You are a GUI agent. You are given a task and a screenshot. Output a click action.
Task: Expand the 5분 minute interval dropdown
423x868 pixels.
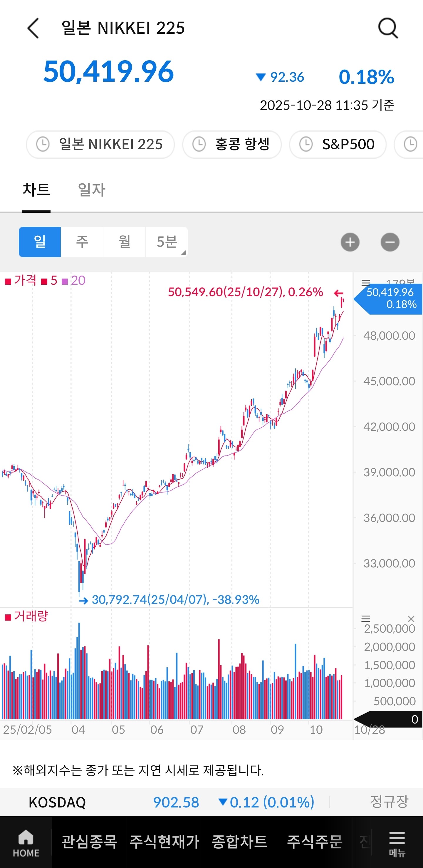point(167,242)
